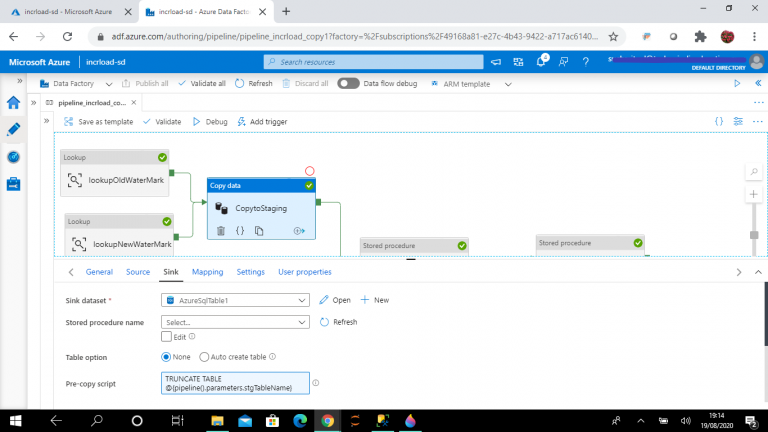Add output arrow on CopytoStaging activity
Viewport: 768px width, 432px height.
point(299,231)
